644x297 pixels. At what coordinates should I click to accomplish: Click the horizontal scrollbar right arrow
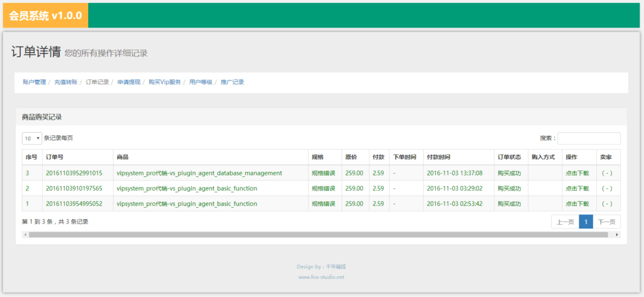617,235
